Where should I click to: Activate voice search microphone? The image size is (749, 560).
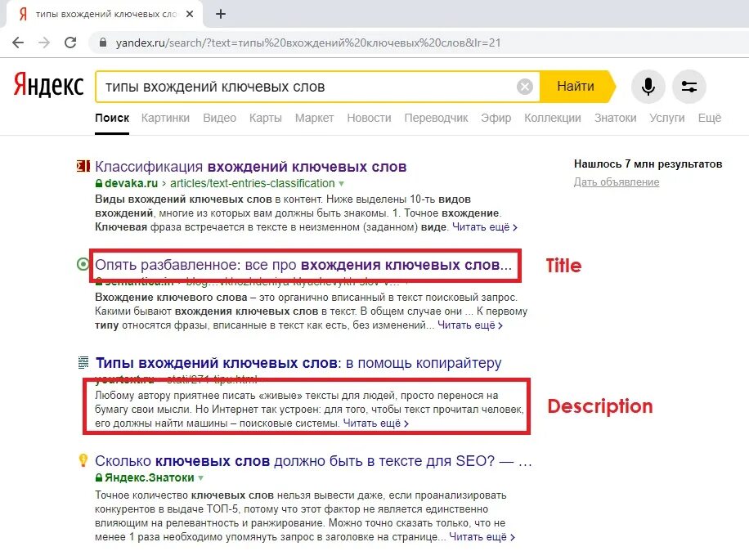coord(648,87)
